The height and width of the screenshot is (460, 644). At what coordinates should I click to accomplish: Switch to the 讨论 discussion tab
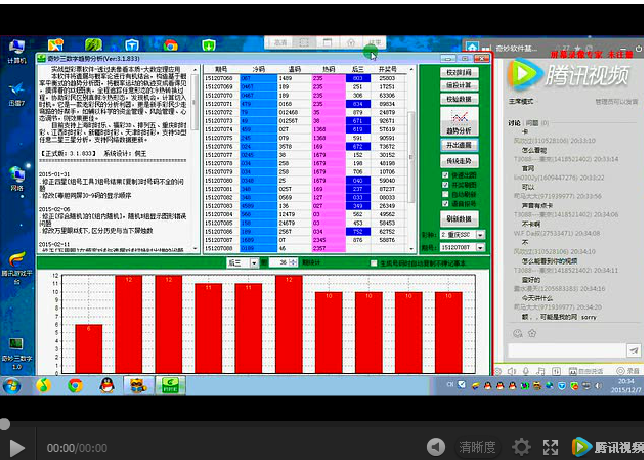pyautogui.click(x=514, y=122)
